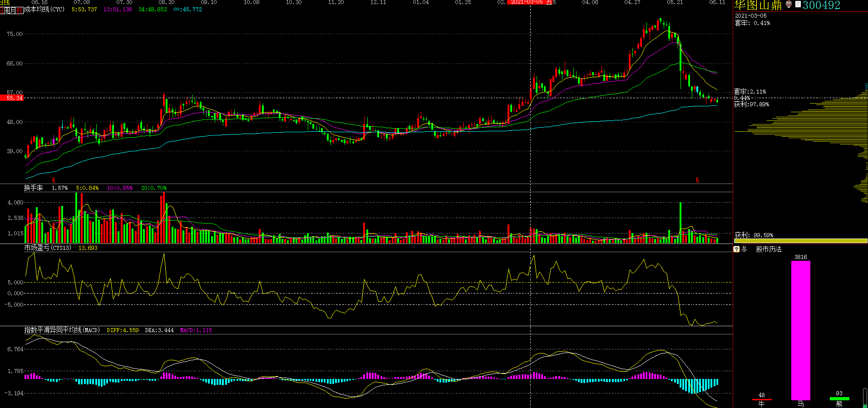Click the turnover 20:0.70% value
868x408 pixels.
click(154, 188)
